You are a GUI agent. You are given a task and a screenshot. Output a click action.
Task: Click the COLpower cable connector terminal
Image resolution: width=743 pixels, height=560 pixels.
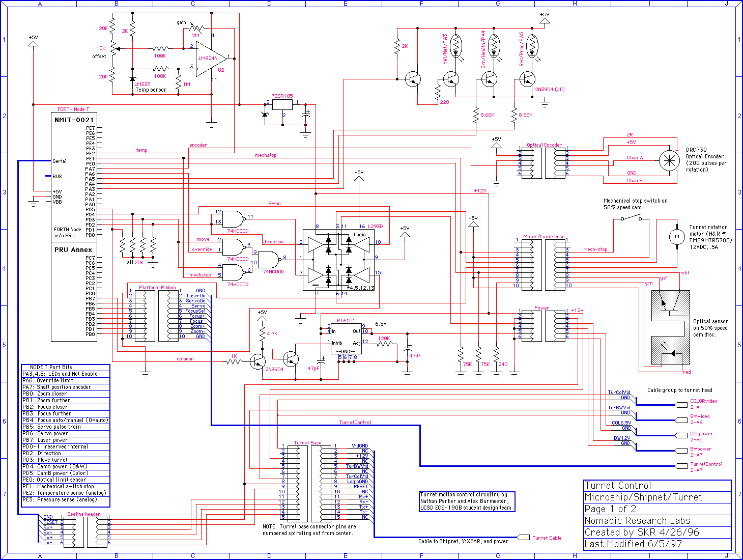[x=681, y=435]
